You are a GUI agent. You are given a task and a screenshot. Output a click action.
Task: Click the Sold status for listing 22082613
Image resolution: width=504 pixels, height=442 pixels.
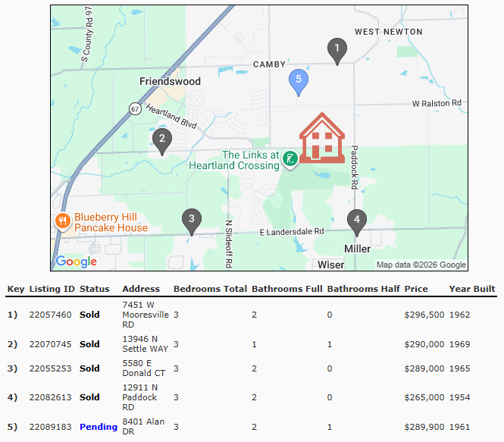(89, 397)
